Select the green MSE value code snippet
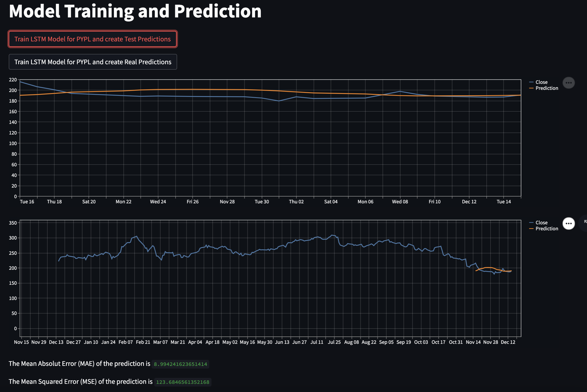Viewport: 587px width, 392px height. (x=182, y=382)
